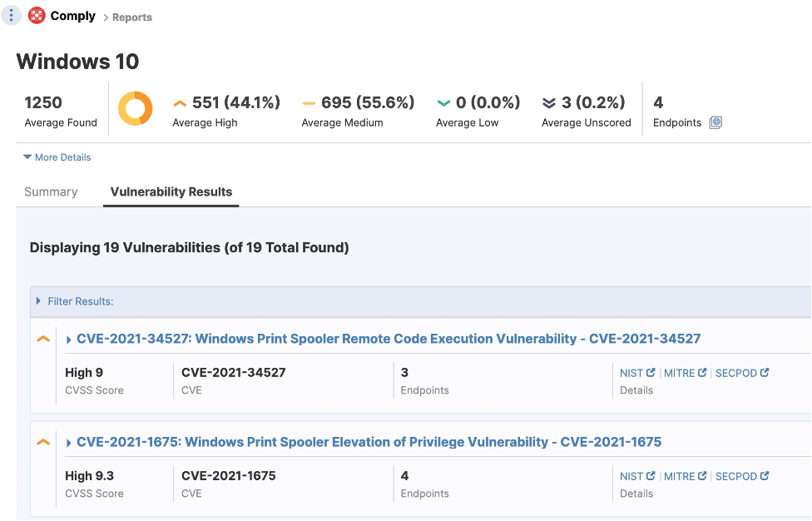Click the 4 Endpoints count for CVE-2021-1675
The height and width of the screenshot is (521, 812).
[404, 475]
